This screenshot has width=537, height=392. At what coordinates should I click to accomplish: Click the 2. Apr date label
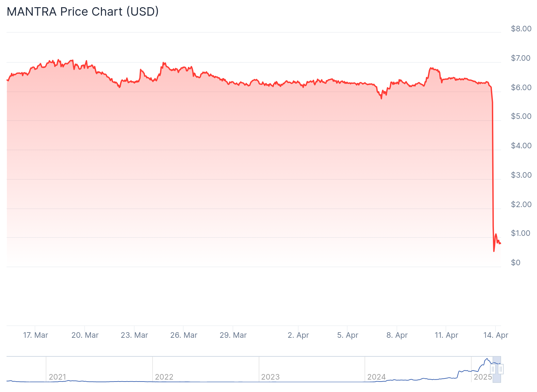[298, 335]
